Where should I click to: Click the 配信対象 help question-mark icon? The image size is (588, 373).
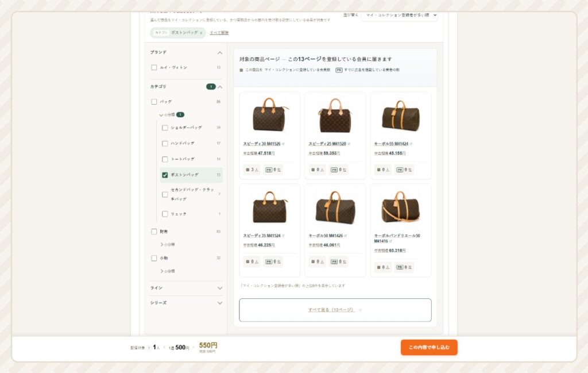tap(149, 348)
